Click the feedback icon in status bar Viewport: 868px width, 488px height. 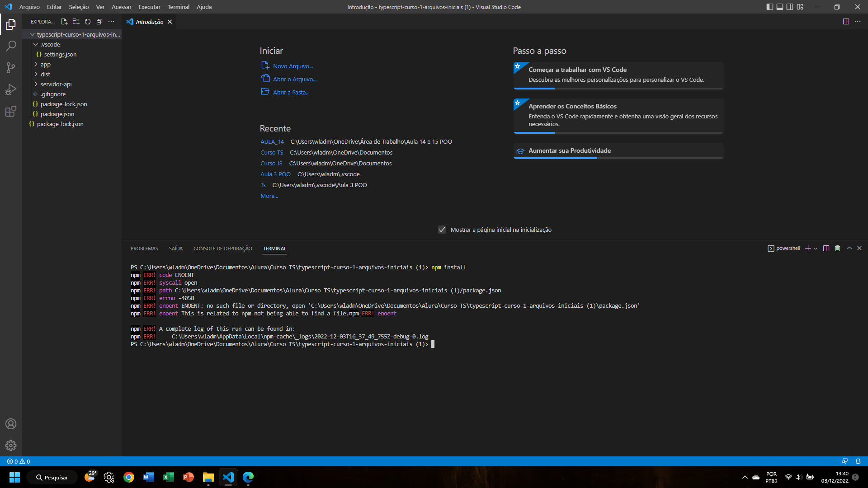coord(844,461)
